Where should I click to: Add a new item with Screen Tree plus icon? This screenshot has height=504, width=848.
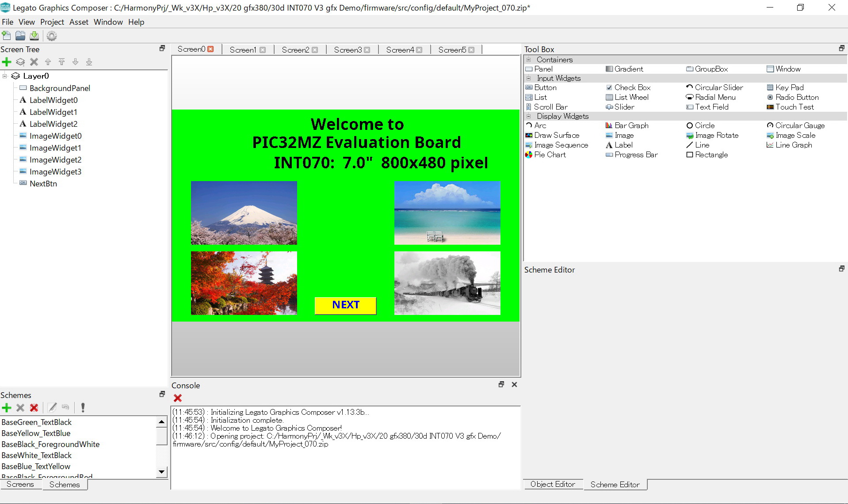click(x=7, y=62)
